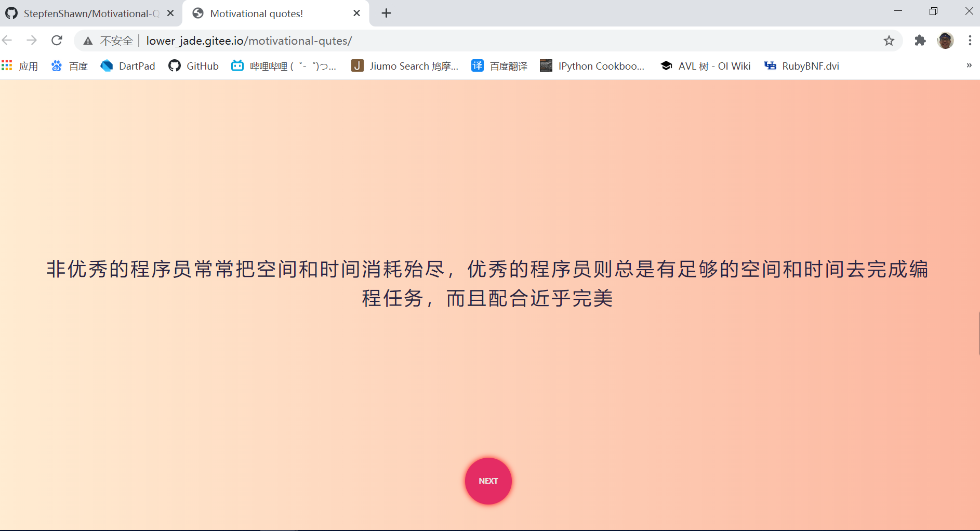The width and height of the screenshot is (980, 531).
Task: Open the Chrome three-dot menu
Action: pyautogui.click(x=970, y=40)
